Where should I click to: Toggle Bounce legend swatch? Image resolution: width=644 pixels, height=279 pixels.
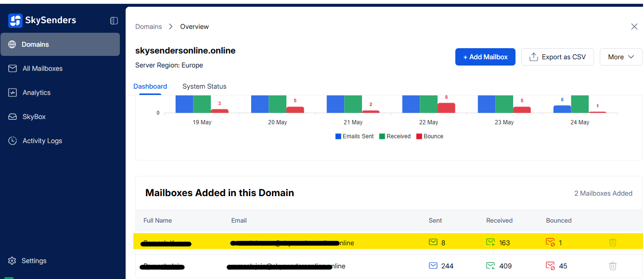pyautogui.click(x=419, y=136)
